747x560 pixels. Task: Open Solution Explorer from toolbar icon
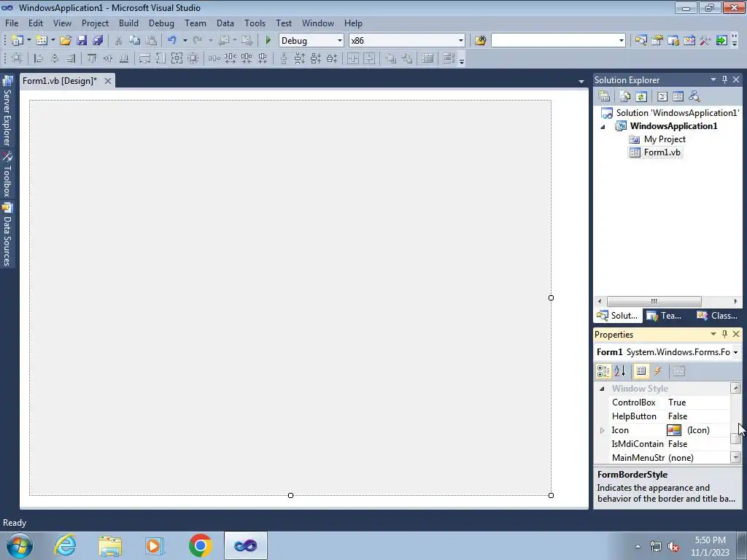tap(640, 41)
